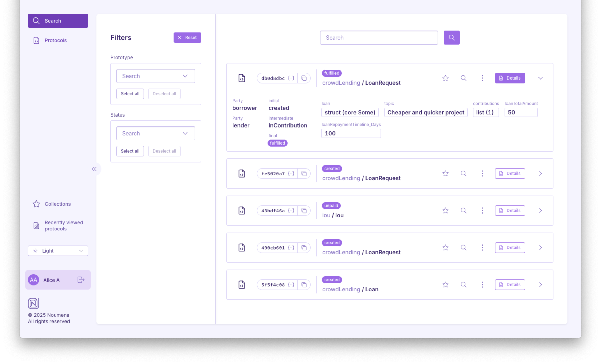Open the three-dot menu for 43bdf46a Iou
This screenshot has height=364, width=601.
[x=482, y=211]
